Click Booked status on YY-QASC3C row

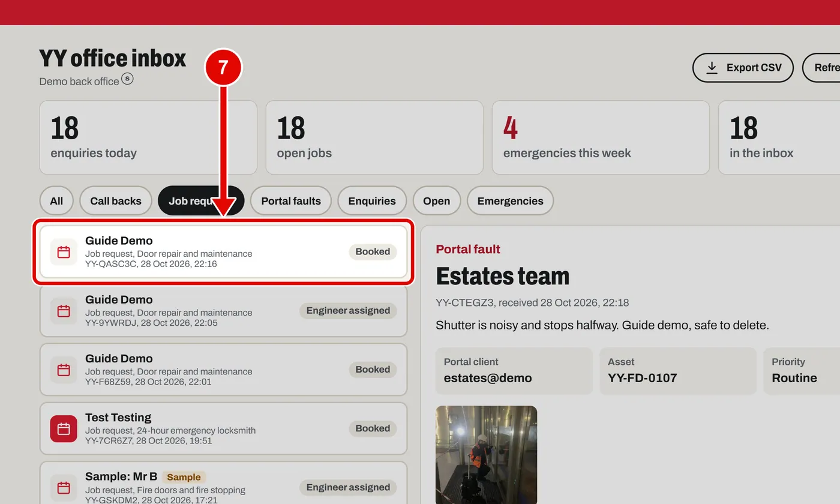[x=373, y=252]
